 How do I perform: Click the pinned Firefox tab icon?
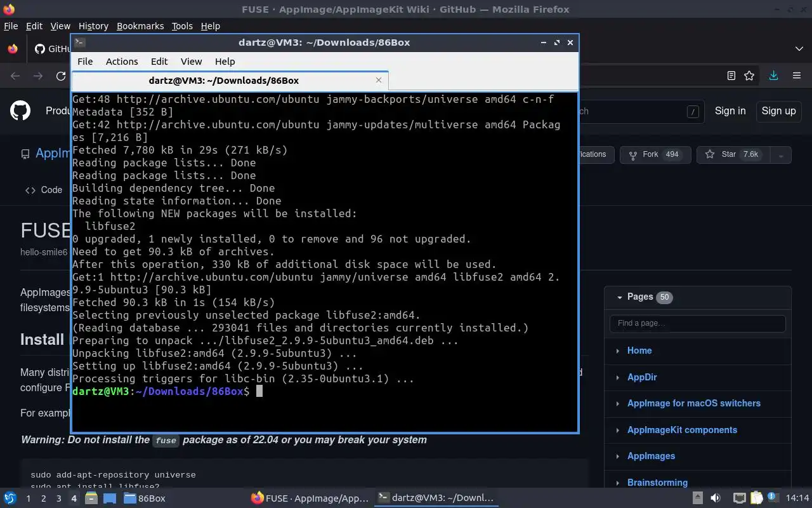(x=12, y=49)
